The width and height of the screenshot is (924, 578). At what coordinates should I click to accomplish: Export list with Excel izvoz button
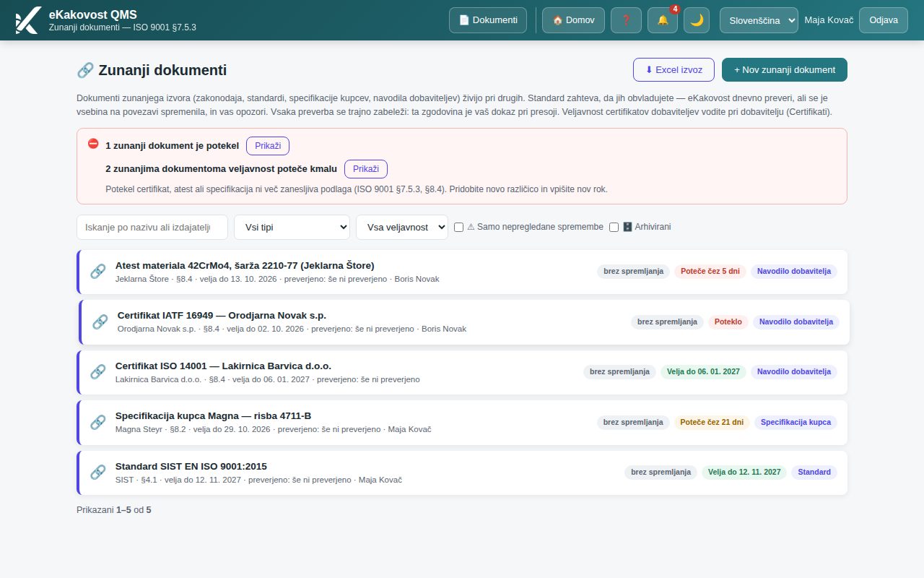[x=674, y=70]
